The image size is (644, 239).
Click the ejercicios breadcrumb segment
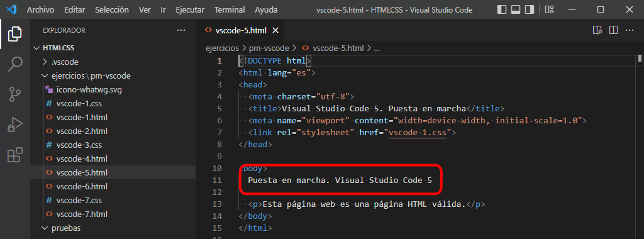click(x=222, y=48)
